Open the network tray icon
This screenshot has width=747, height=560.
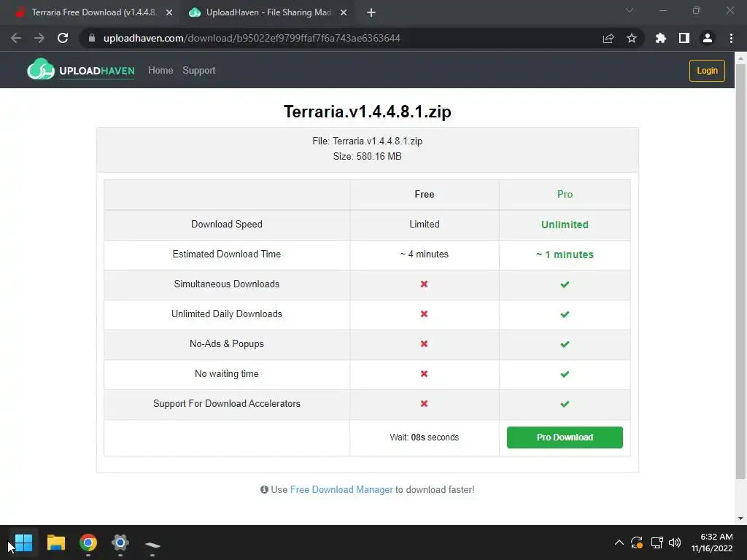(657, 542)
